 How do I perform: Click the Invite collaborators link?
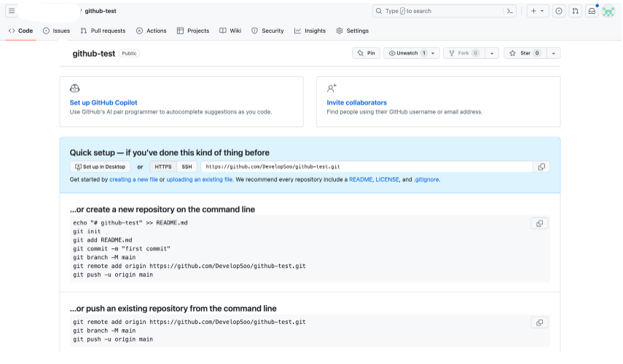coord(356,103)
